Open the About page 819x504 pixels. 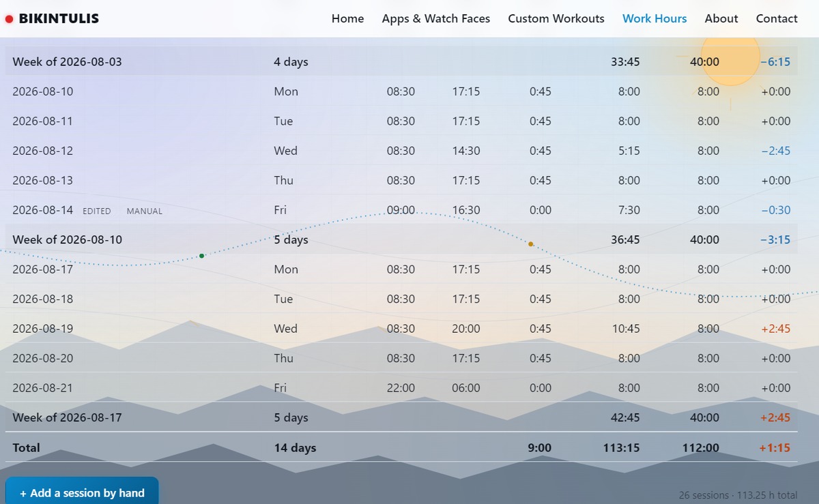(721, 18)
